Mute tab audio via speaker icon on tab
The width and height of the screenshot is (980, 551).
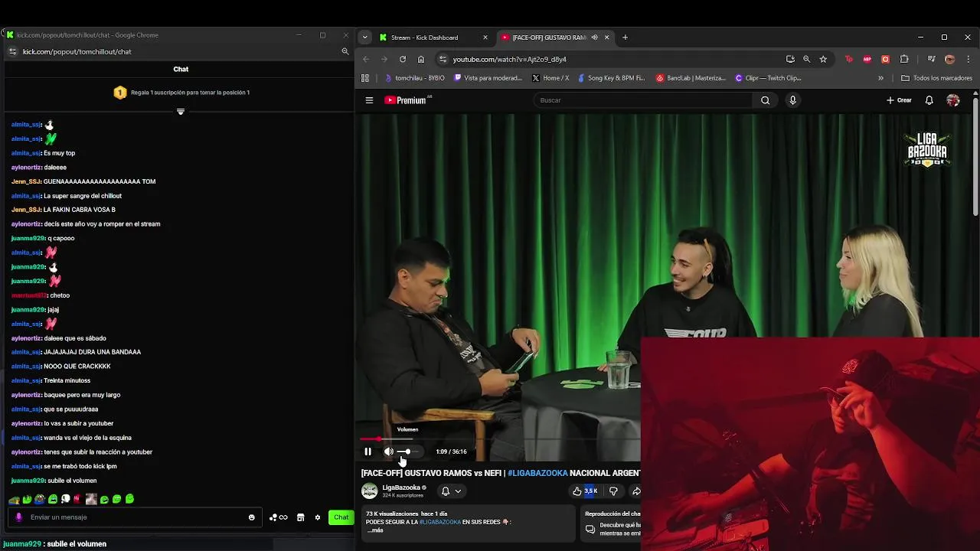click(x=594, y=37)
